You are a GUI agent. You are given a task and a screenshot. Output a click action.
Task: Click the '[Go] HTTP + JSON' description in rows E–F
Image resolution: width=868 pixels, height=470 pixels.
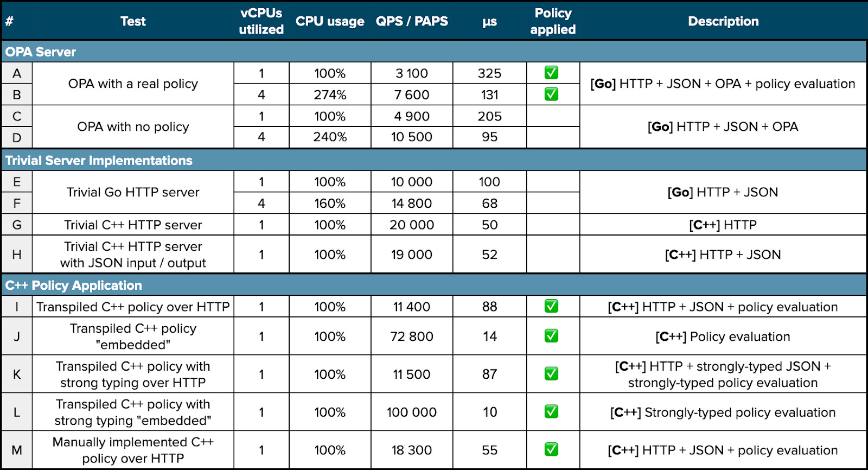pyautogui.click(x=723, y=192)
